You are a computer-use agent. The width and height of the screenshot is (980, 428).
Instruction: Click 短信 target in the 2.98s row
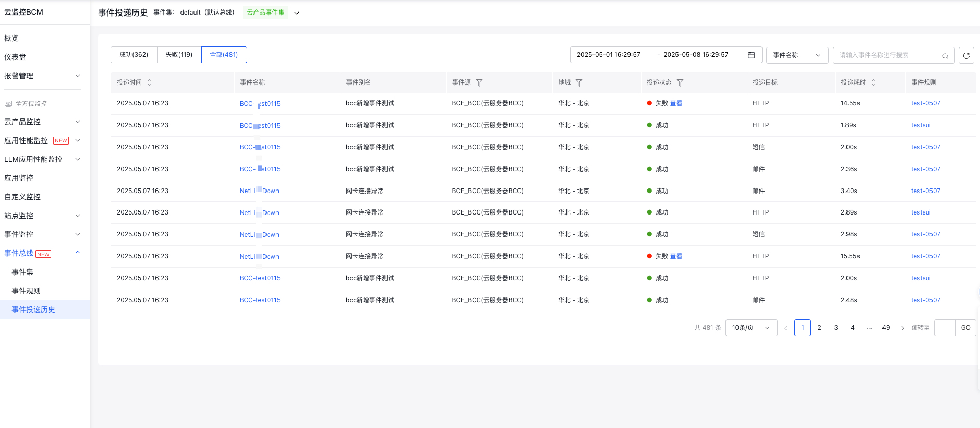(x=758, y=234)
